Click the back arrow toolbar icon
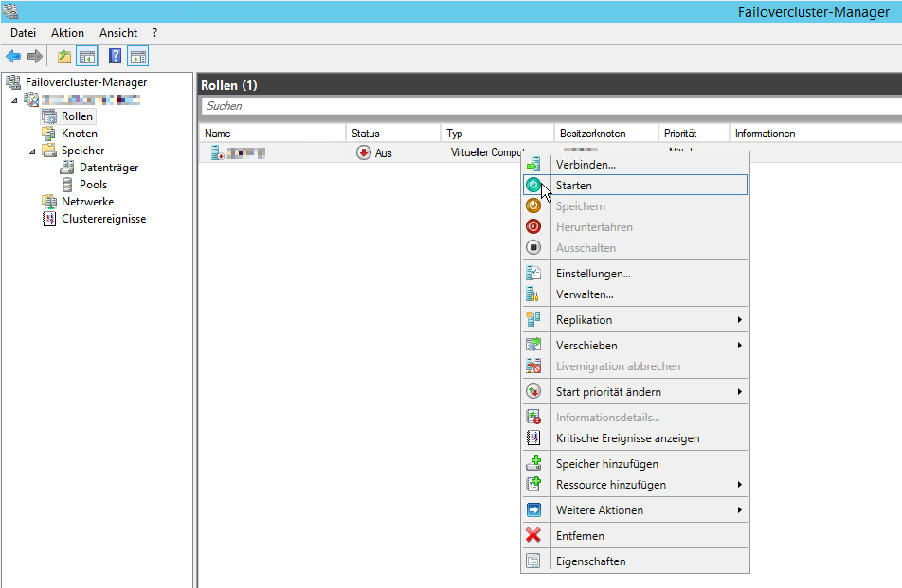This screenshot has height=588, width=902. tap(13, 57)
